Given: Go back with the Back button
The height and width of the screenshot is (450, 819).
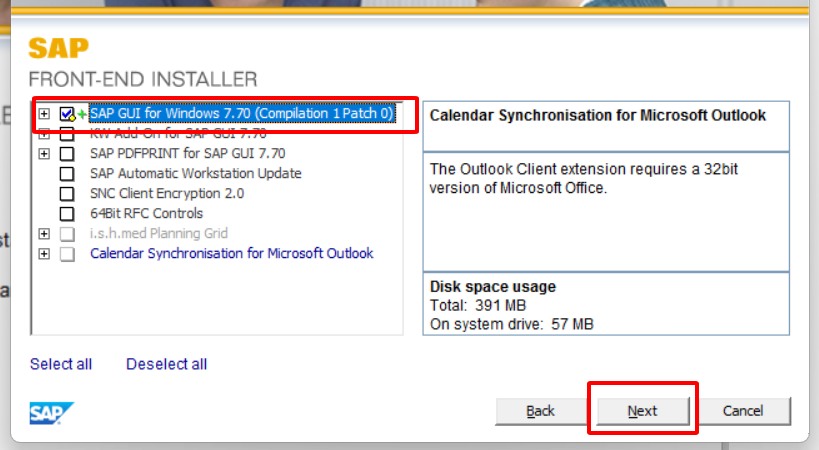Looking at the screenshot, I should pos(540,411).
